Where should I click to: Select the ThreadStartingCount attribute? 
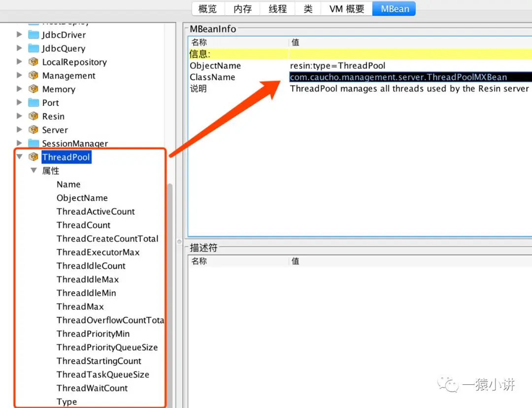tap(99, 361)
